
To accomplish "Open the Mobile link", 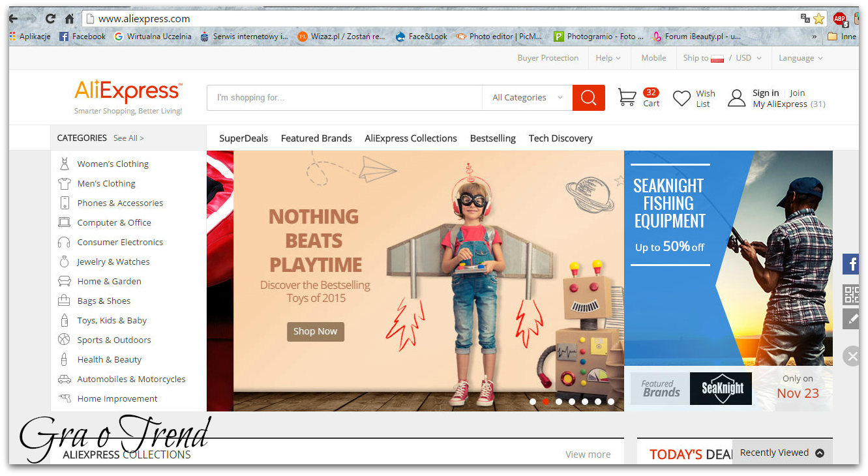I will point(653,58).
